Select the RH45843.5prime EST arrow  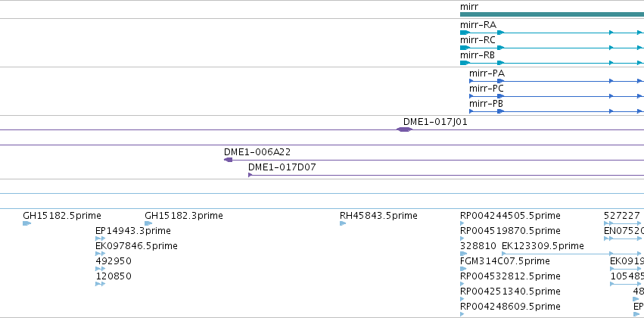click(343, 223)
